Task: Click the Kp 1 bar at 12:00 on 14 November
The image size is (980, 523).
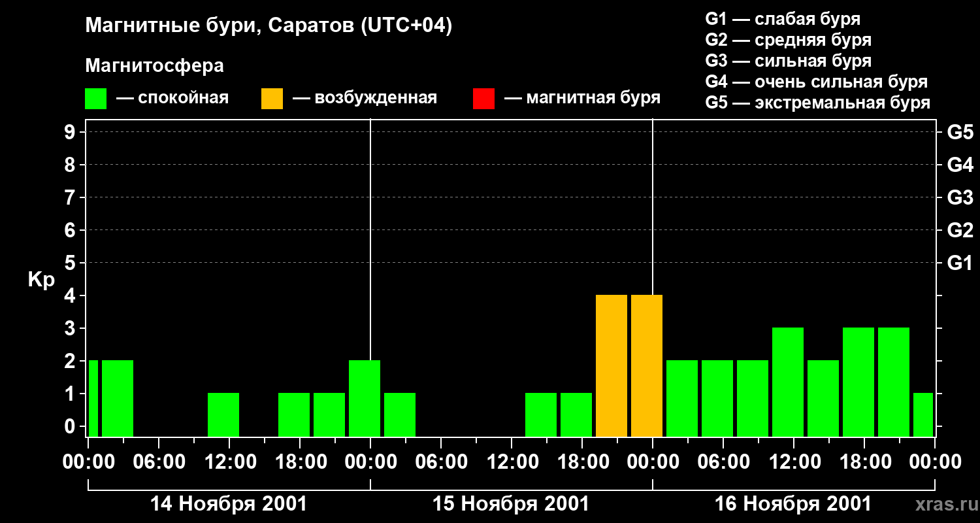Action: pos(223,415)
